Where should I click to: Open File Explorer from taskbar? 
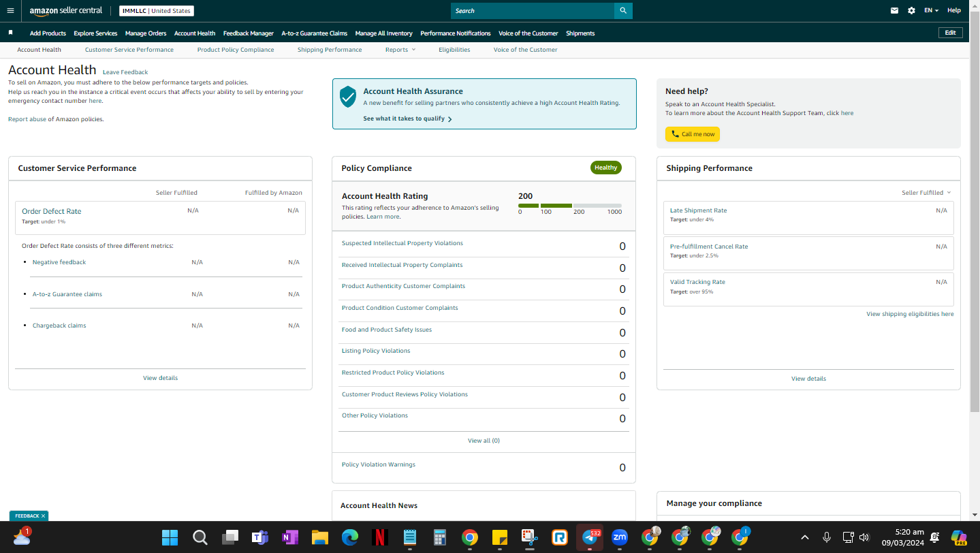coord(319,537)
